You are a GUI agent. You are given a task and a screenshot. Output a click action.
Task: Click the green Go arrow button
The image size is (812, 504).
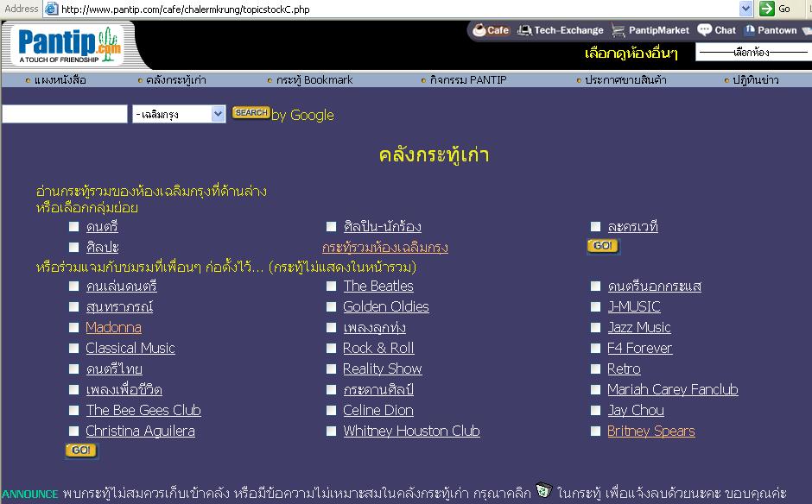[x=766, y=9]
